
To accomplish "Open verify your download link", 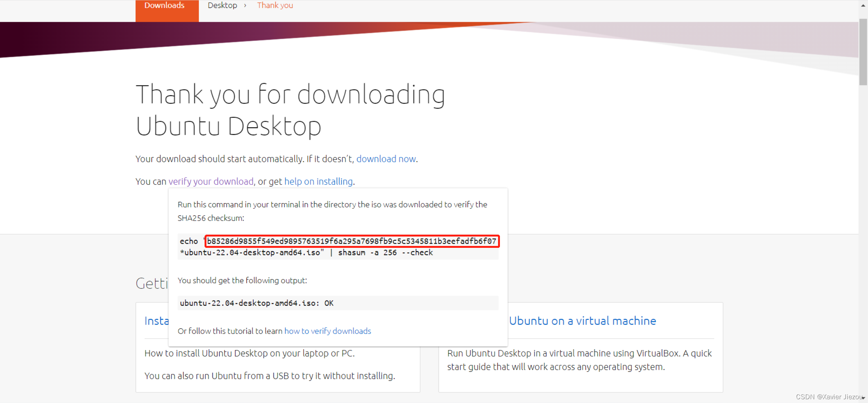I will [211, 182].
